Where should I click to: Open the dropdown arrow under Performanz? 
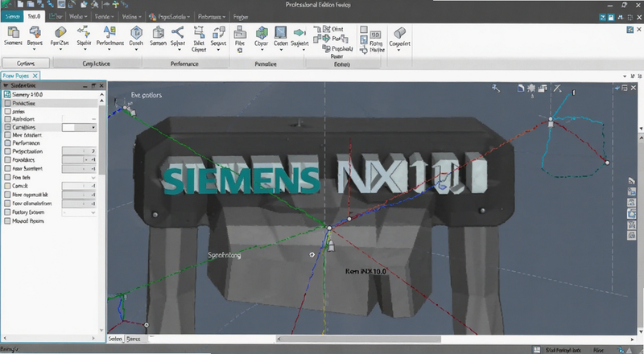[109, 49]
